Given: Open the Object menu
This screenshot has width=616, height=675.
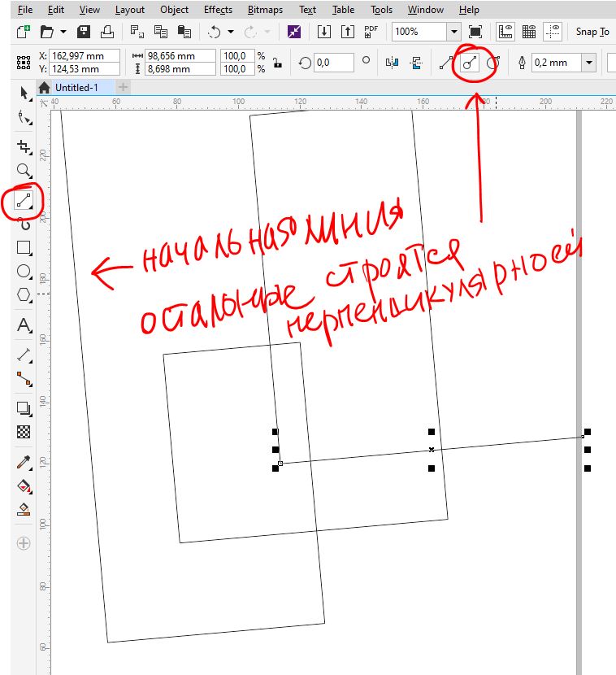Looking at the screenshot, I should click(x=174, y=10).
